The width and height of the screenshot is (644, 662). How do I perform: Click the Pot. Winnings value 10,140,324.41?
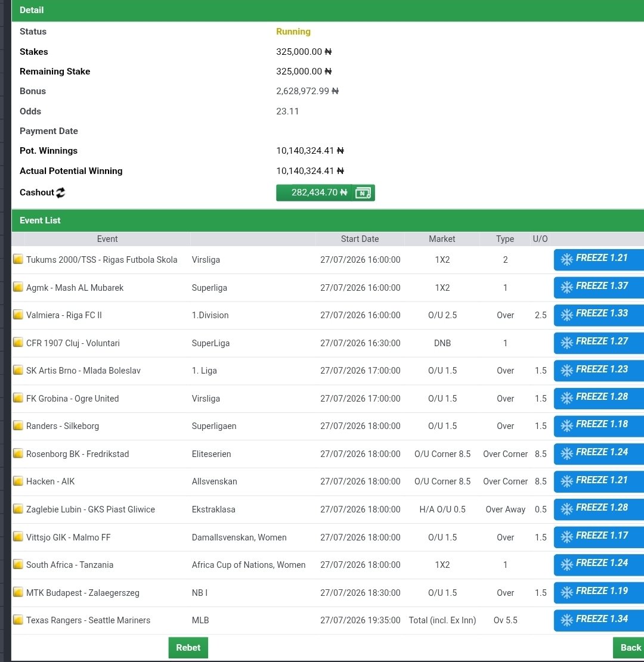point(310,151)
